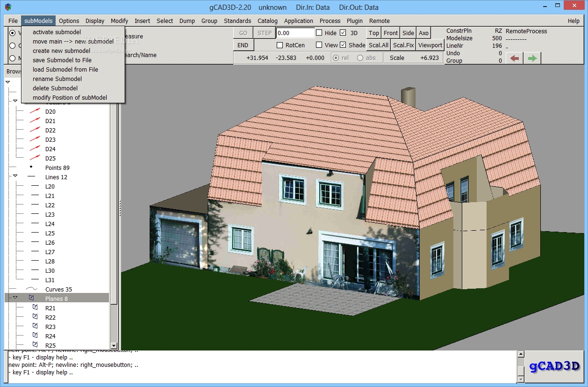Select the topmost radio button in the left panel
Viewport: 588px width, 387px height.
13,33
